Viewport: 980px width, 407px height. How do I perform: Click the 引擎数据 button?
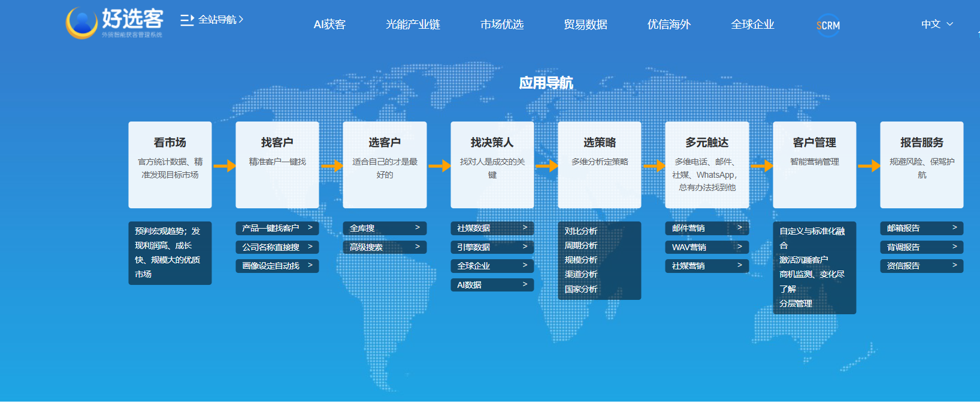pos(474,247)
